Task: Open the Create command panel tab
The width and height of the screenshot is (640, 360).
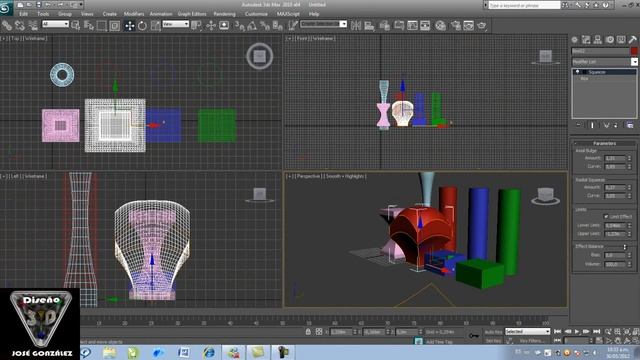Action: (x=575, y=40)
